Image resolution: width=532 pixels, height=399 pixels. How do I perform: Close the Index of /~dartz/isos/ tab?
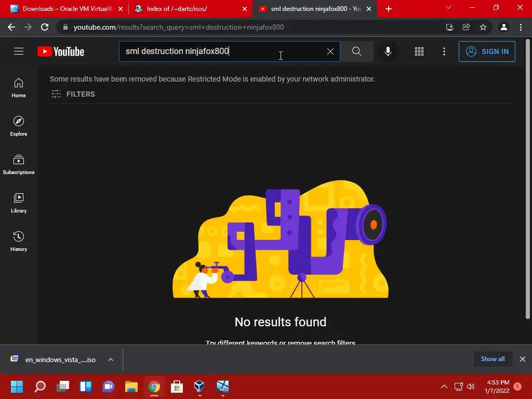245,9
